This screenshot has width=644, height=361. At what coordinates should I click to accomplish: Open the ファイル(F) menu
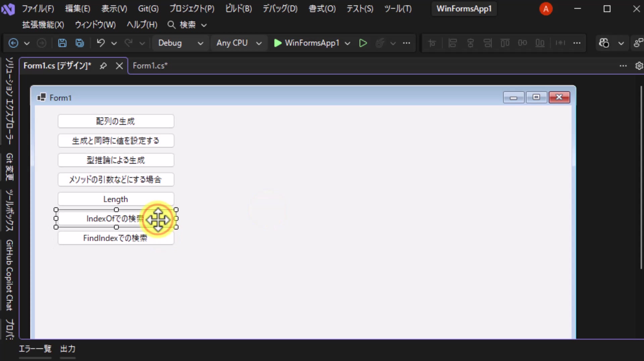pyautogui.click(x=38, y=9)
